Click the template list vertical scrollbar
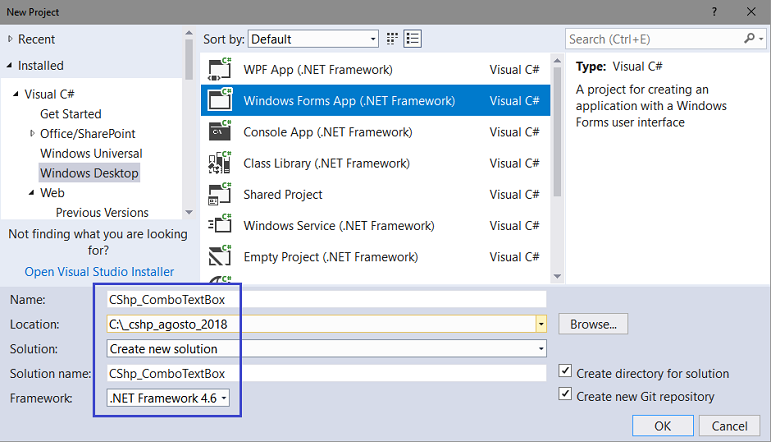Viewport: 771px width, 442px height. pos(557,132)
